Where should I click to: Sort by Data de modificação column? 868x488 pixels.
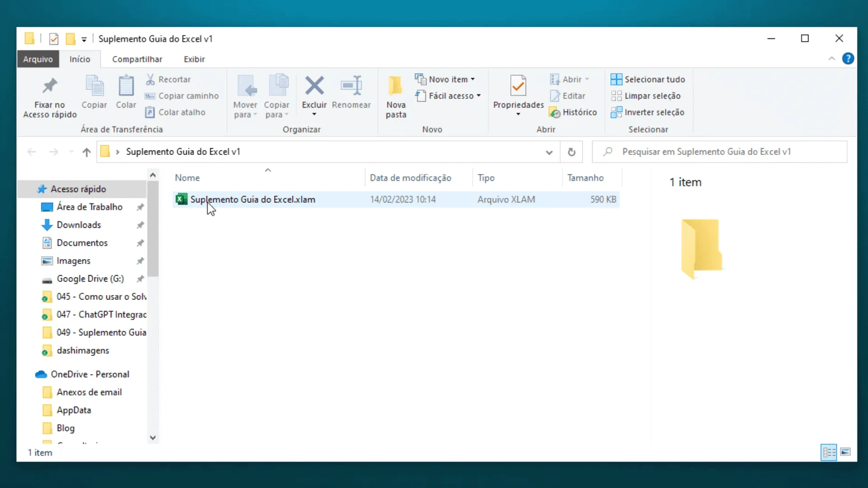tap(419, 178)
